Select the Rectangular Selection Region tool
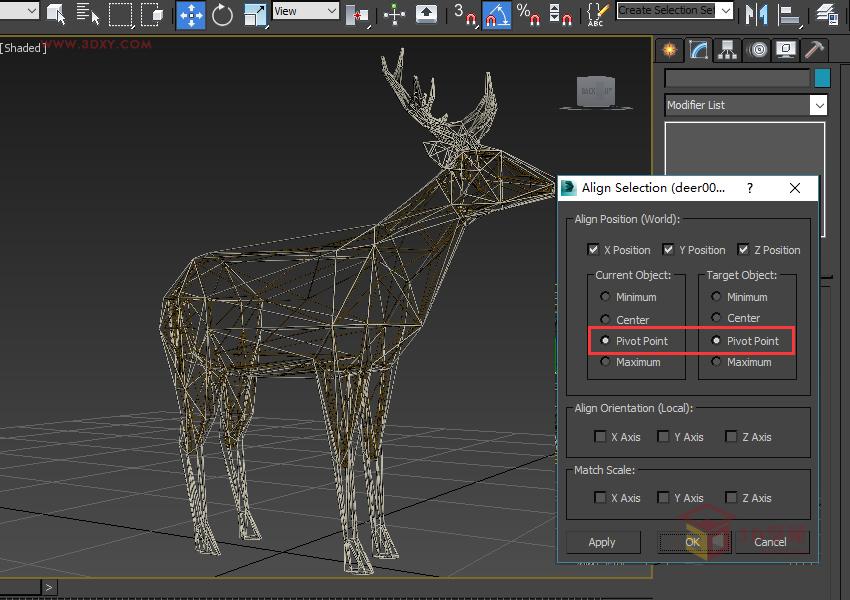The height and width of the screenshot is (600, 850). [x=120, y=14]
